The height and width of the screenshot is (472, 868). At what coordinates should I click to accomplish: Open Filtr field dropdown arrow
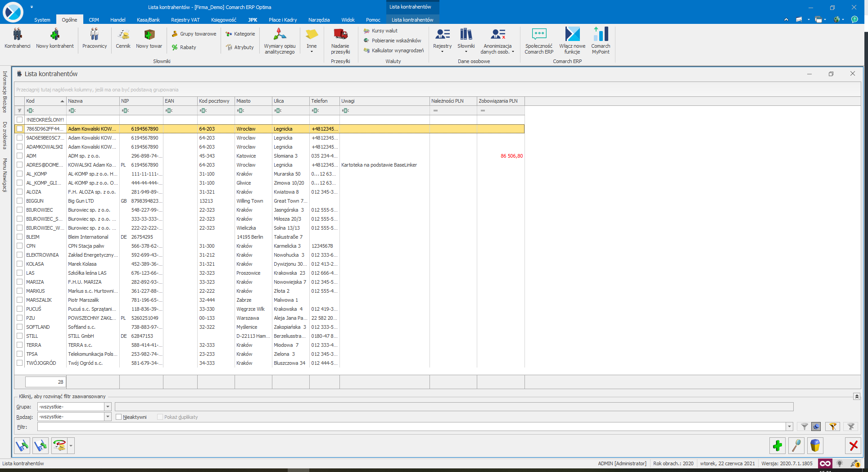(789, 427)
